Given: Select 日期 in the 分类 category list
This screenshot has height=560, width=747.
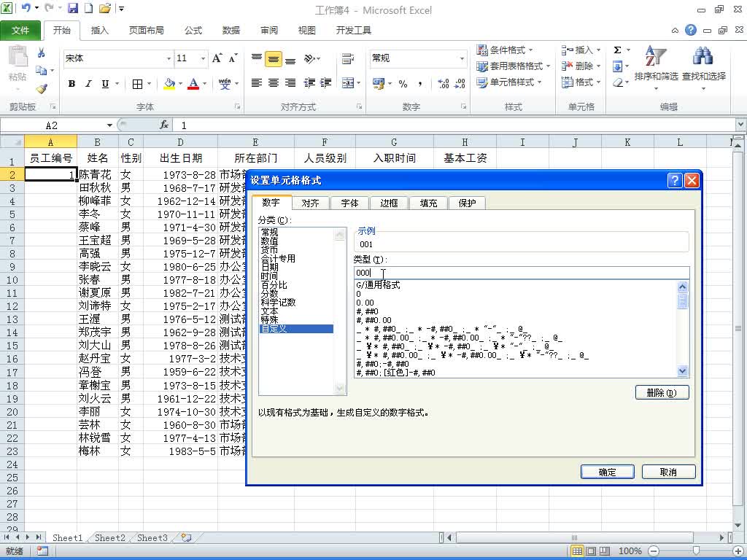Looking at the screenshot, I should tap(292, 267).
